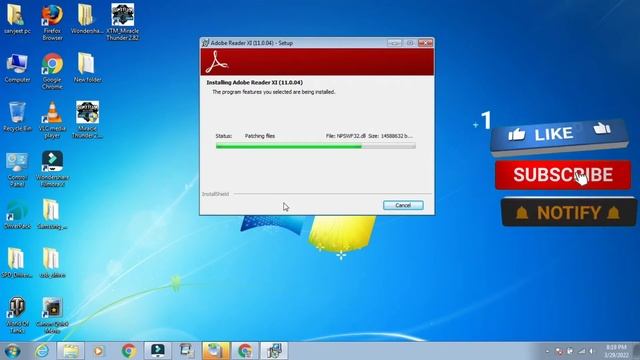Select the XTM_Miracle Thunder 2.82 desktop icon
The height and width of the screenshot is (360, 640).
(x=122, y=22)
